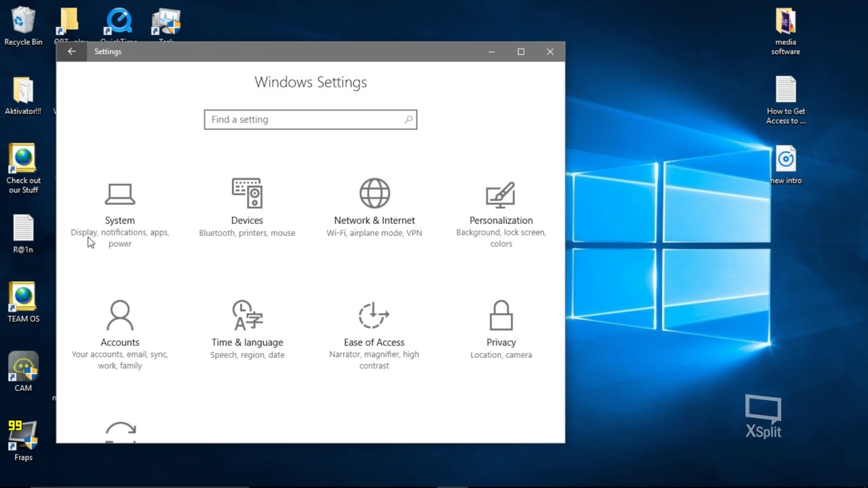Click the Privacy label text
This screenshot has width=868, height=488.
501,342
